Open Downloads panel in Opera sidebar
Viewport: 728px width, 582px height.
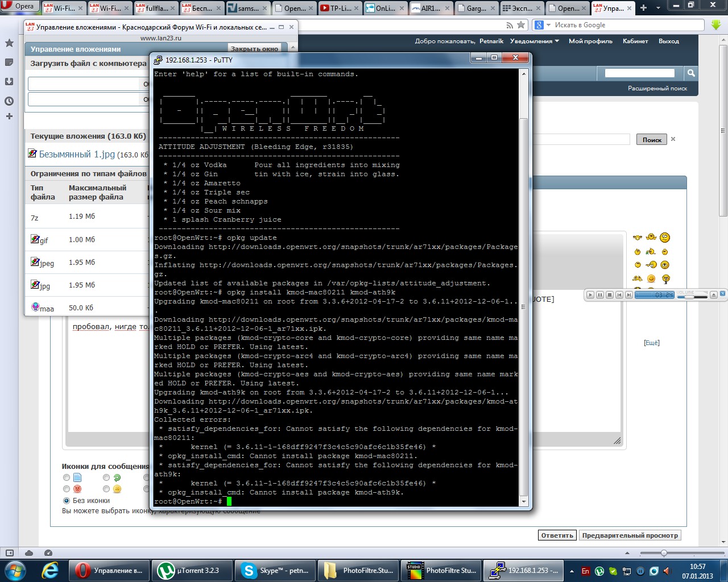tap(9, 81)
